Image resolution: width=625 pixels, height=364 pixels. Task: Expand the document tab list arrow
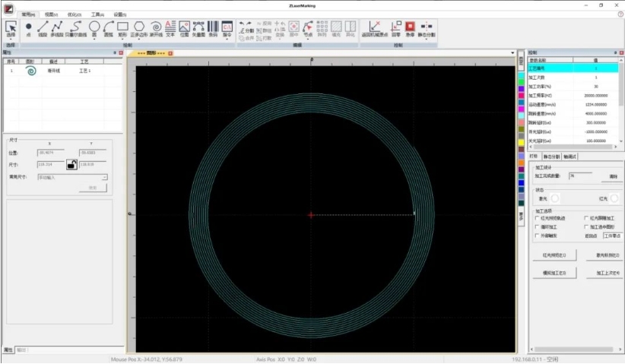tap(512, 53)
